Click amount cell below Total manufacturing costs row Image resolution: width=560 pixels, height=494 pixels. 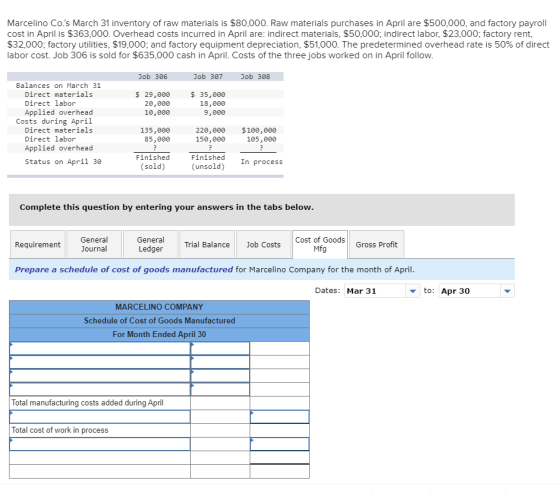point(280,417)
